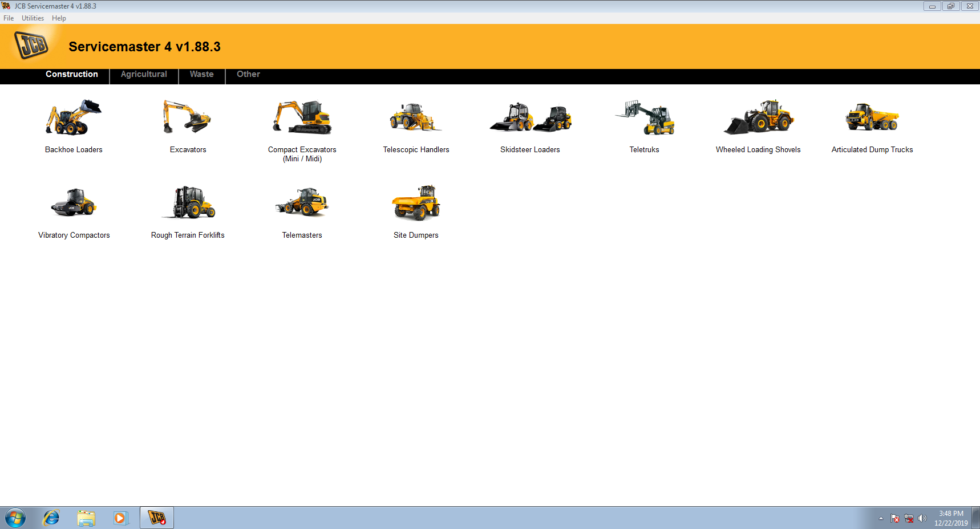980x529 pixels.
Task: Open the File menu
Action: (x=9, y=18)
